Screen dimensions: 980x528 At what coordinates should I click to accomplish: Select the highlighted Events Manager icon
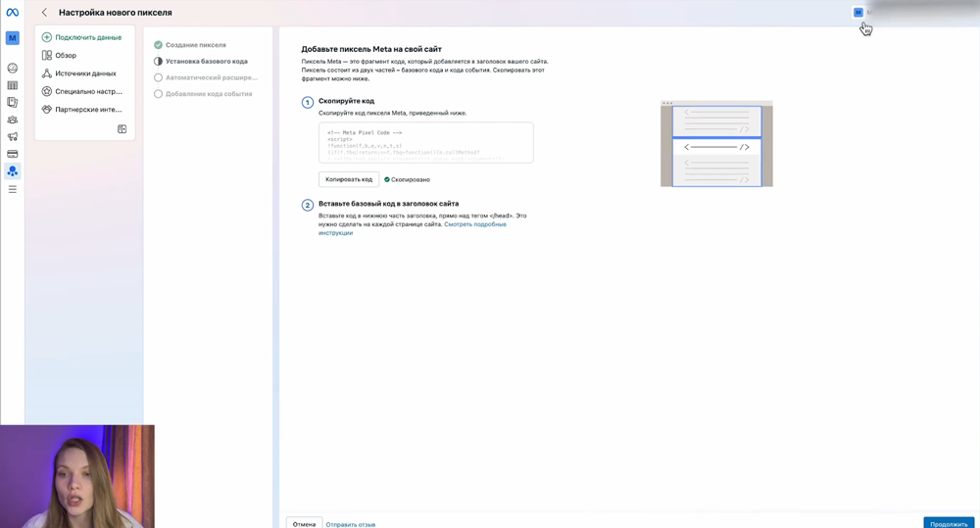(13, 170)
